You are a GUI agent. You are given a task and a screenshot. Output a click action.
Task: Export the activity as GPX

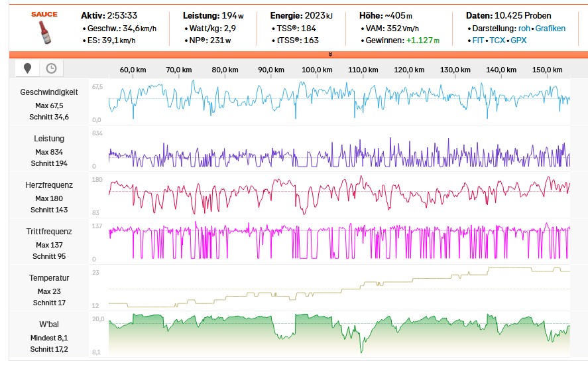pyautogui.click(x=518, y=40)
